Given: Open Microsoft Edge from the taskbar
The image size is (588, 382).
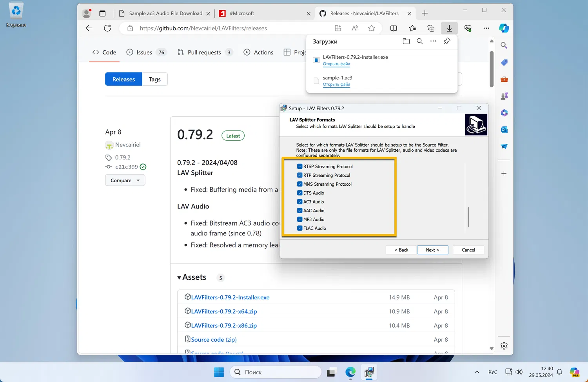Looking at the screenshot, I should [350, 372].
